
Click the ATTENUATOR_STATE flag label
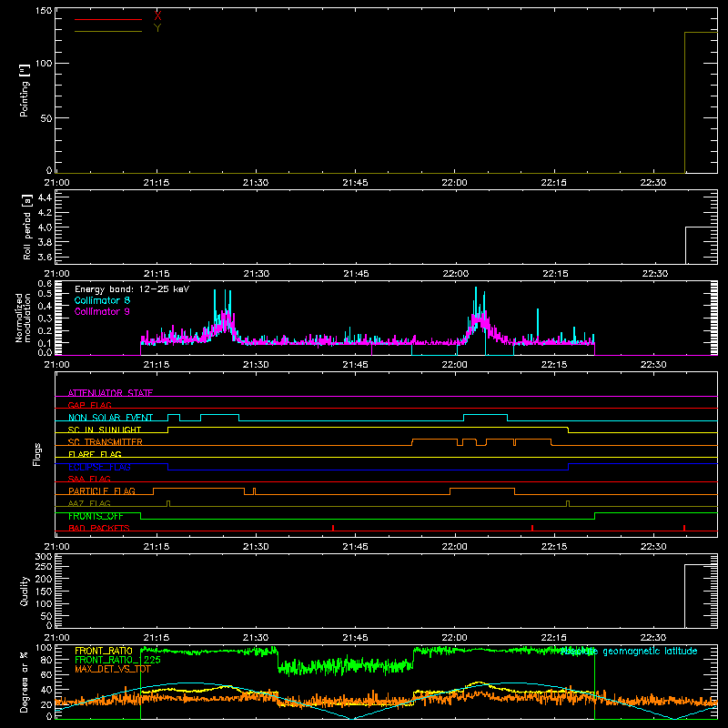110,393
